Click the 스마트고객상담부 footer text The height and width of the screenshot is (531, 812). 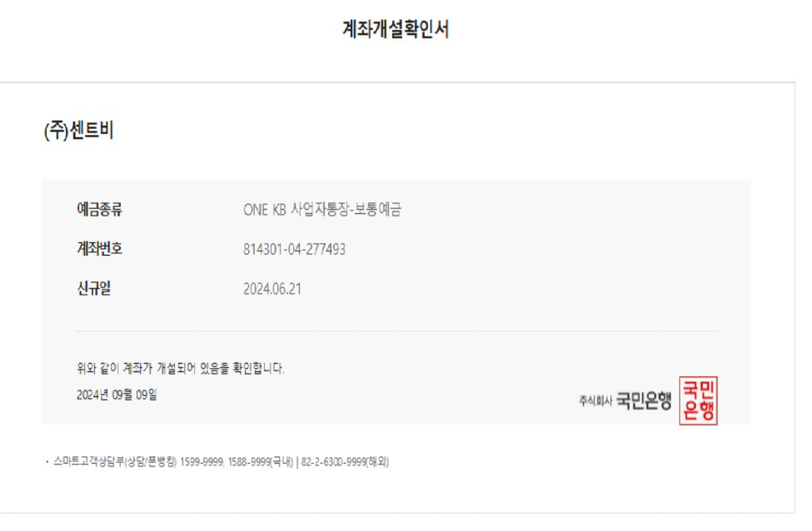coord(89,461)
